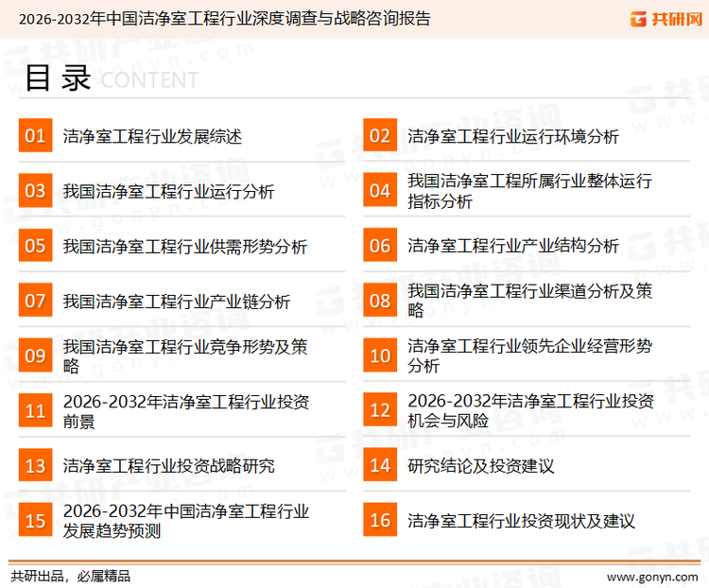Click the orange 07 number box
Viewport: 709px width, 588px height.
tap(35, 301)
